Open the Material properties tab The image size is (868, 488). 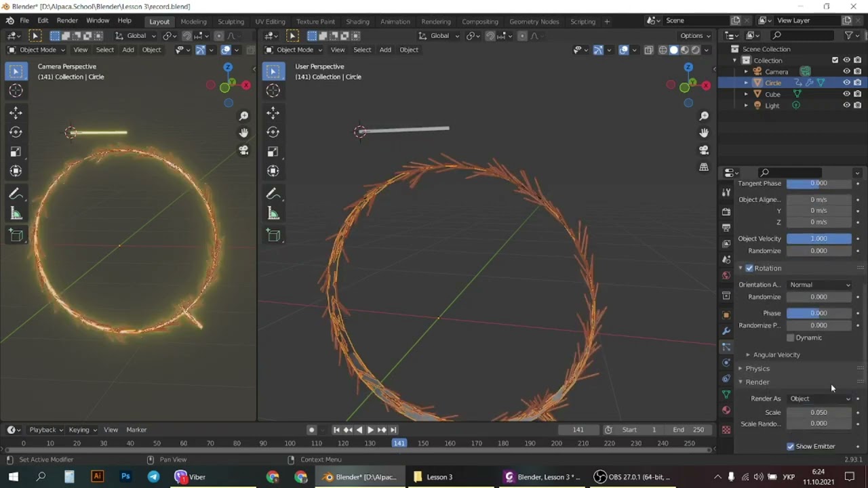coord(726,410)
